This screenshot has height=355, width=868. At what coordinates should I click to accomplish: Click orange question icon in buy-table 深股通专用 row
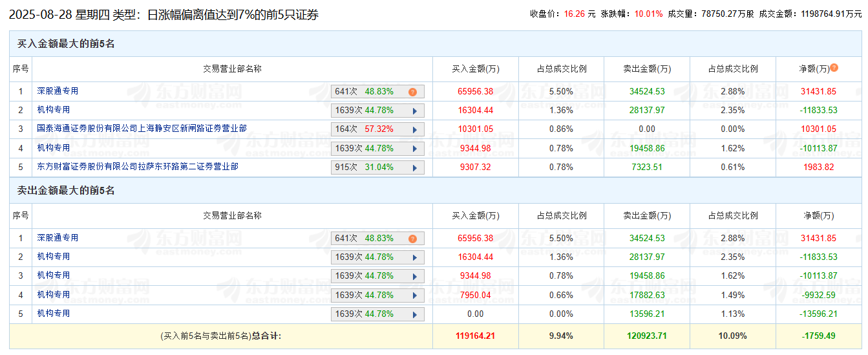click(x=412, y=92)
